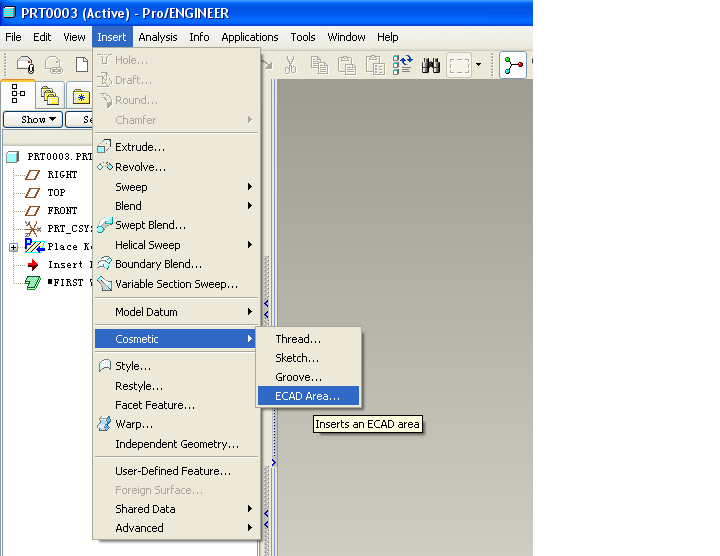This screenshot has width=720, height=556.
Task: Open the dropdown arrow beside selection box
Action: pyautogui.click(x=478, y=65)
